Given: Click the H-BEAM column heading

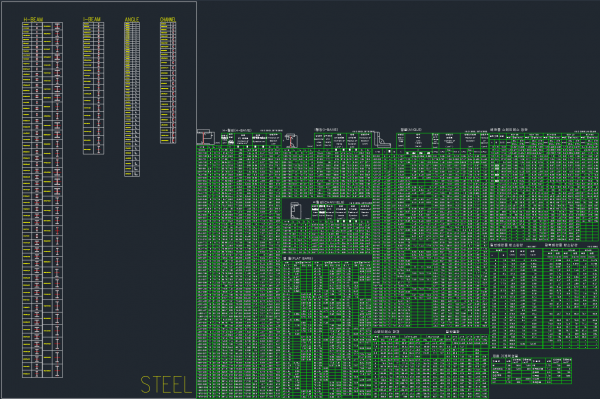Looking at the screenshot, I should [x=33, y=19].
